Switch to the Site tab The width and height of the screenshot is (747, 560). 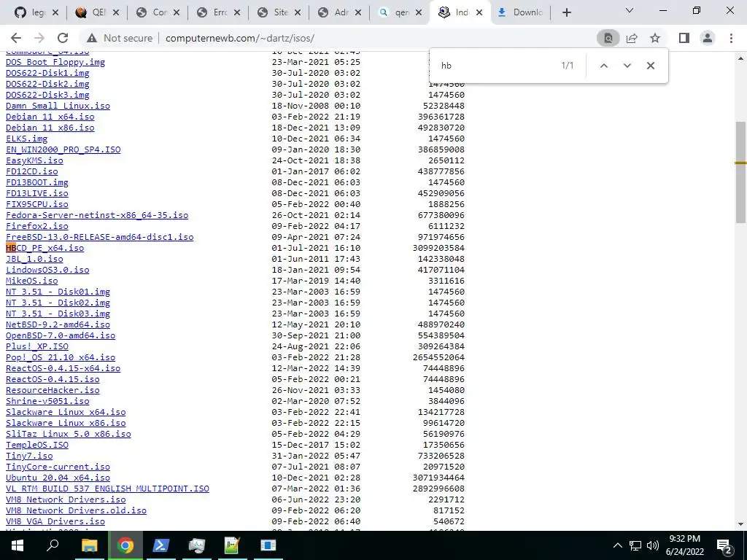276,12
